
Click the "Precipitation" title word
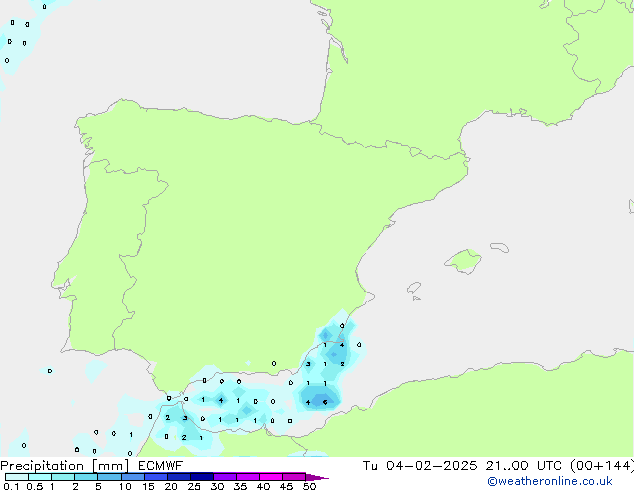pyautogui.click(x=42, y=466)
